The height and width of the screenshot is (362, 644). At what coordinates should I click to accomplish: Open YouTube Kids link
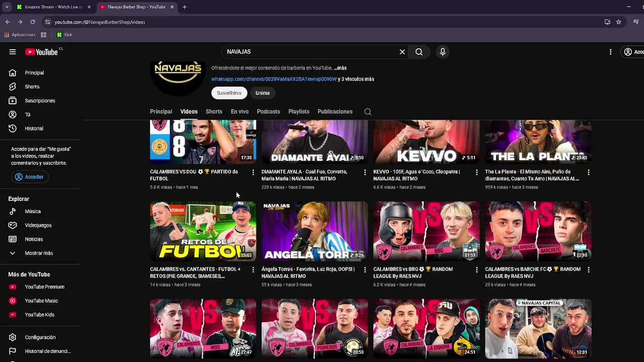(x=40, y=315)
